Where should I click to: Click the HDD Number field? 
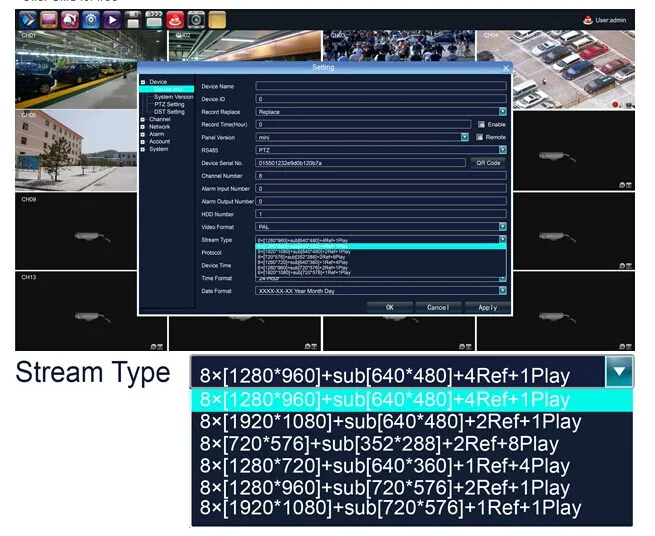(381, 214)
